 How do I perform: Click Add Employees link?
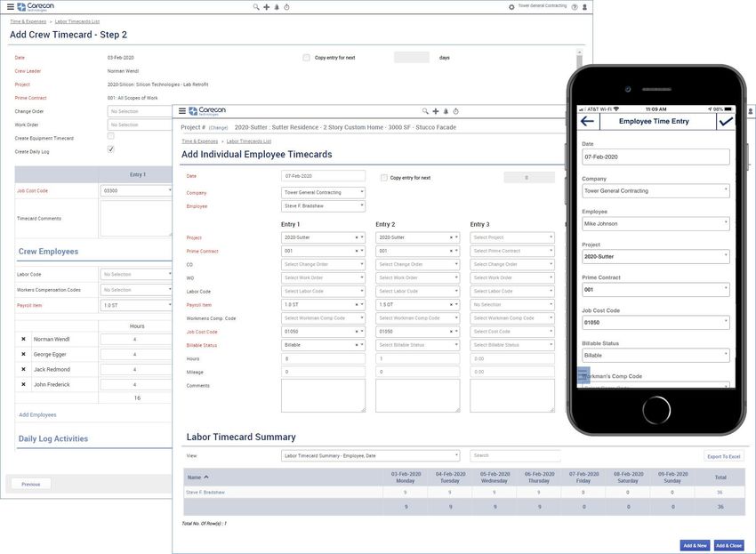tap(37, 414)
